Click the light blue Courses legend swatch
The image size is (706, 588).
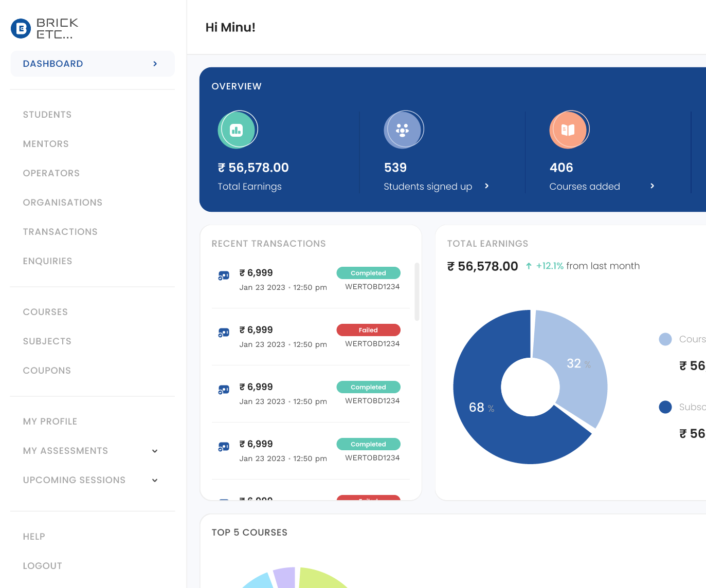665,339
